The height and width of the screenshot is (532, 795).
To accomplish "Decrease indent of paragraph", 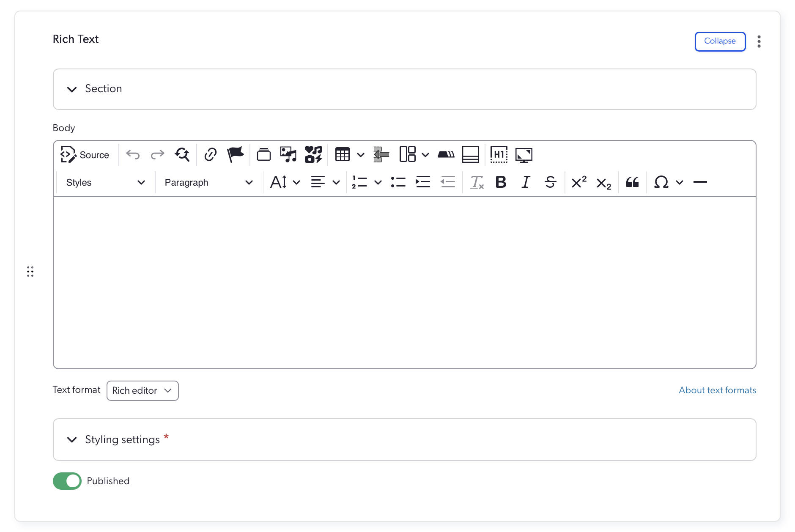I will point(448,183).
